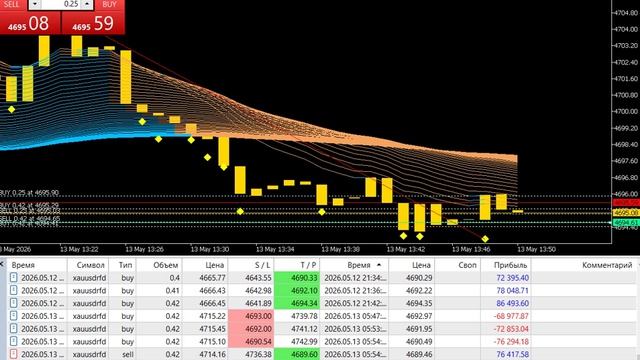
Task: Click the red sell order icon in the 76 417.58 row
Action: [x=13, y=354]
